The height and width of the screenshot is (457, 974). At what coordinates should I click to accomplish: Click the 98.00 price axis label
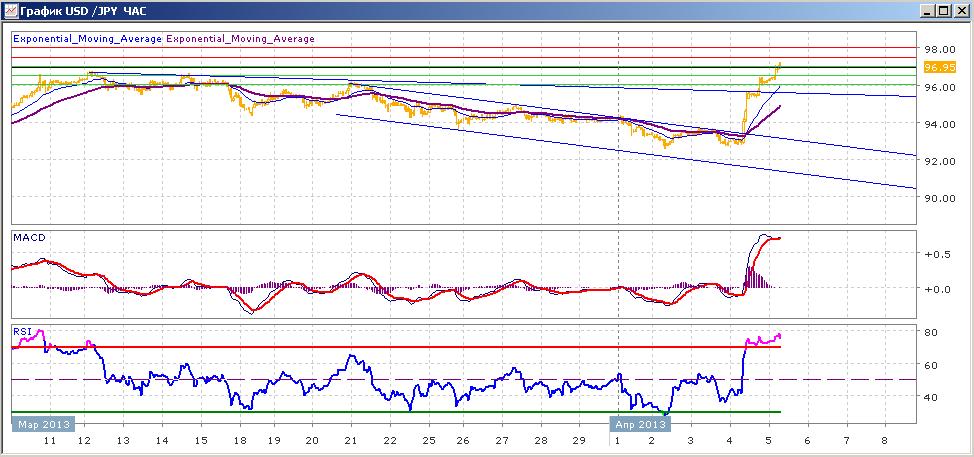[x=938, y=49]
